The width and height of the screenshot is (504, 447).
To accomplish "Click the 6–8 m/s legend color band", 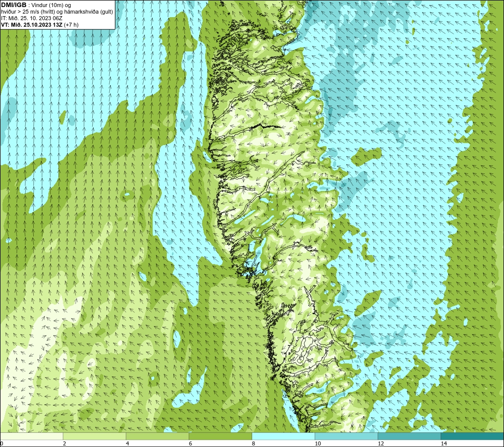I will [x=221, y=436].
